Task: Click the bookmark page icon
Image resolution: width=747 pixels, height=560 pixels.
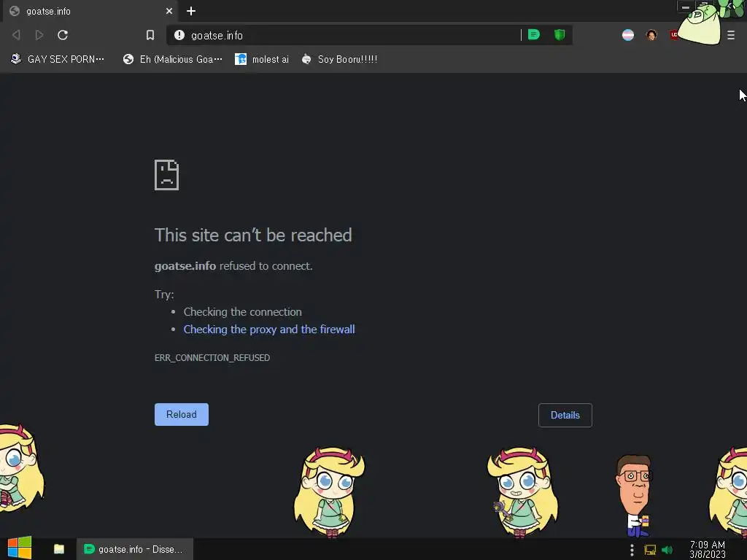Action: pos(150,35)
